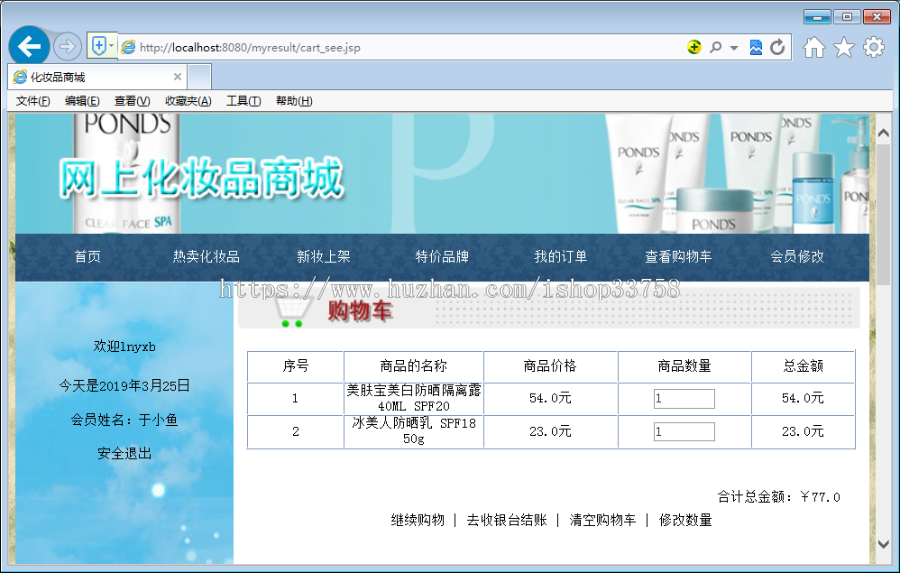
Task: Open the Tools gear icon
Action: (874, 47)
